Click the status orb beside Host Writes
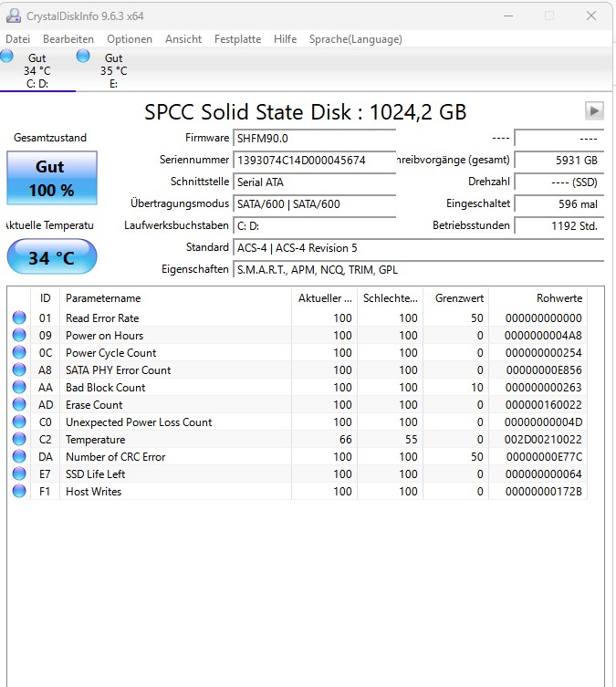The width and height of the screenshot is (616, 687). [19, 492]
